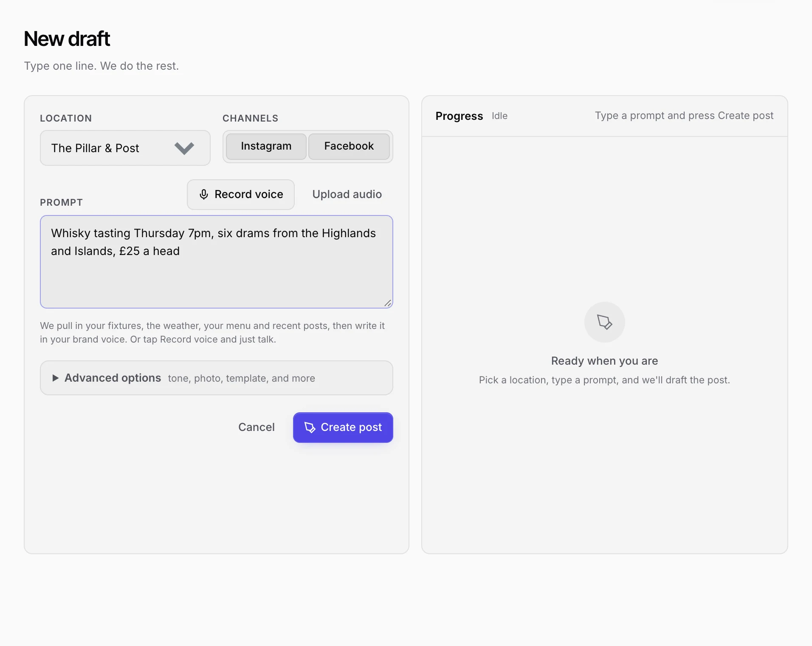Open The Pillar & Post location dropdown
Image resolution: width=812 pixels, height=646 pixels.
(x=125, y=148)
